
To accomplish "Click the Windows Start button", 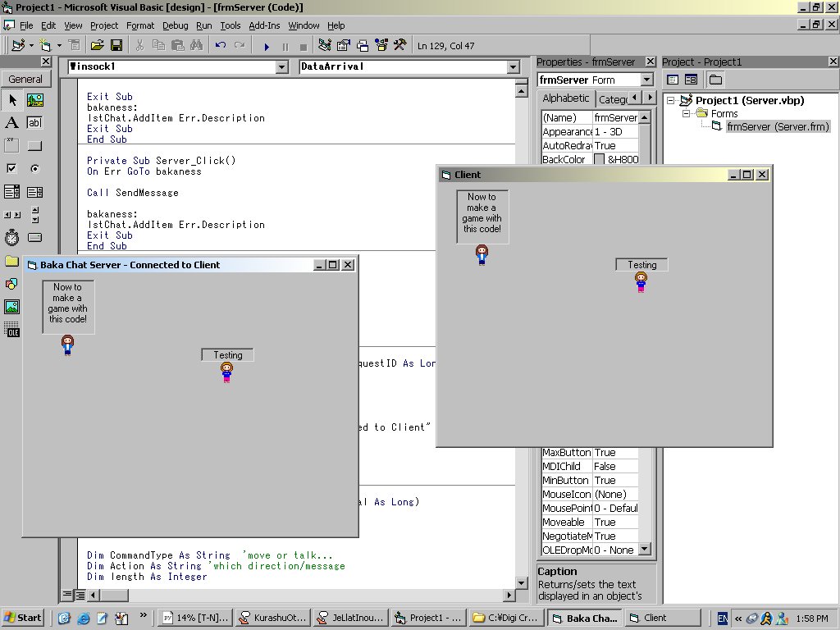I will (x=23, y=618).
